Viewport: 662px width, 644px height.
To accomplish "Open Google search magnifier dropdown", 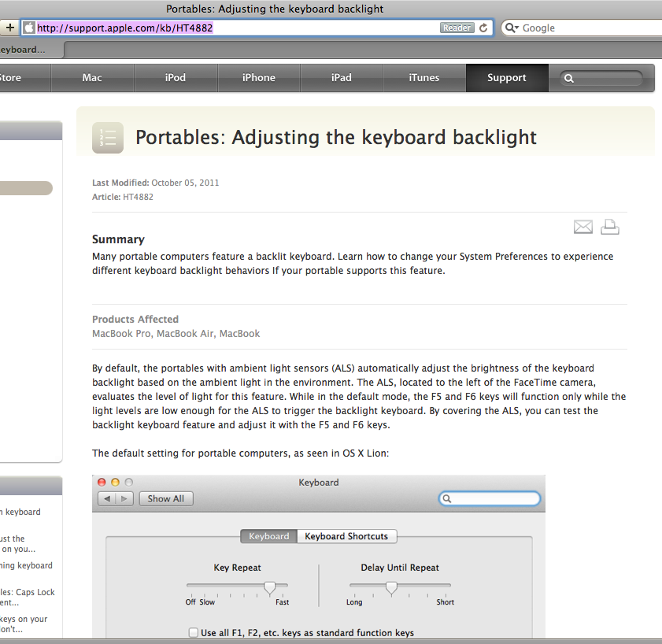I will coord(512,28).
